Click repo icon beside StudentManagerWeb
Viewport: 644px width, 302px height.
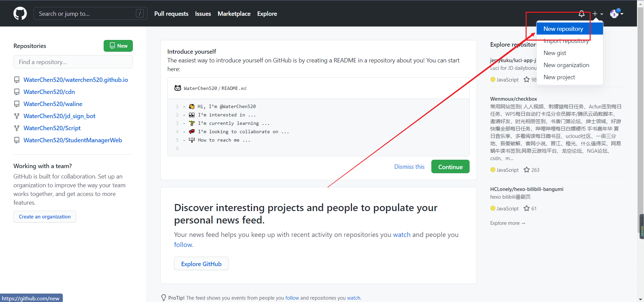tap(17, 140)
